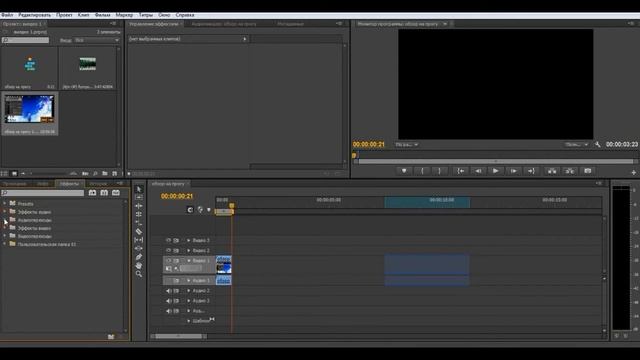
Task: Expand the Аудиопереходы folder
Action: point(4,220)
